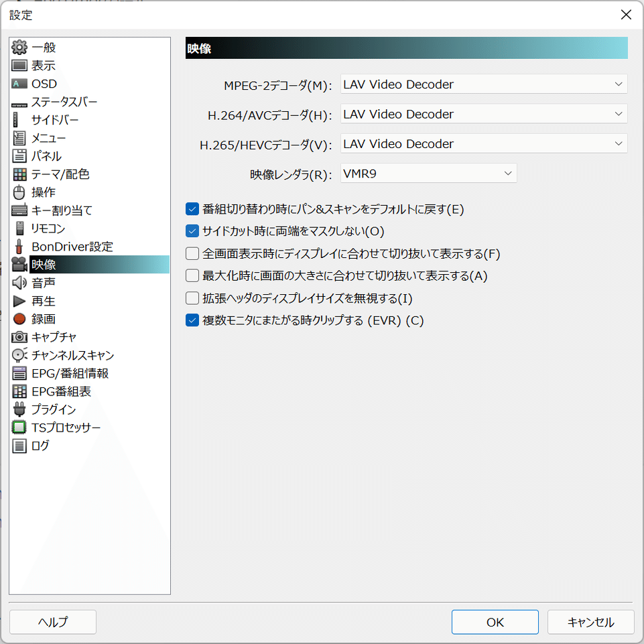Viewport: 644px width, 644px height.
Task: Click the remote control icon beside リモコン
Action: click(x=19, y=228)
